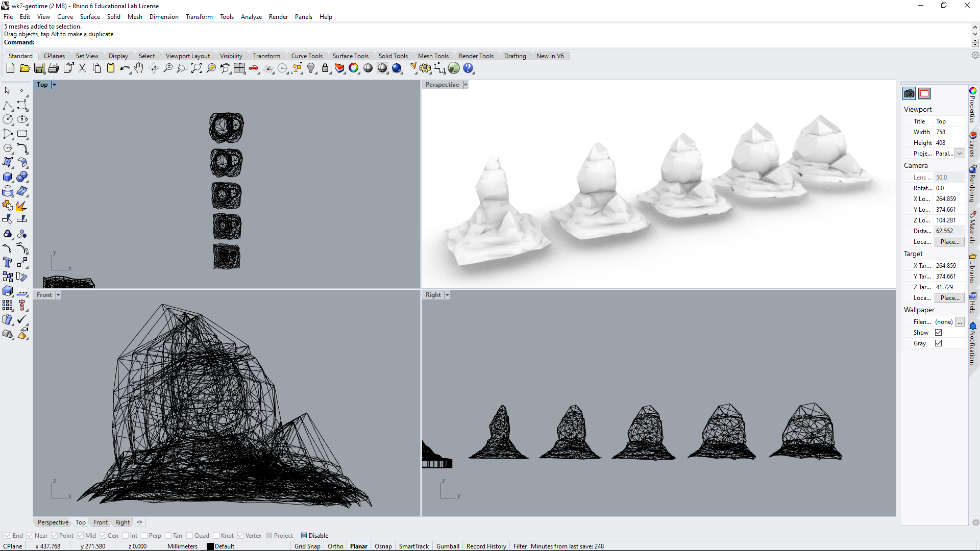Click the Undo toolbar icon
This screenshot has width=980, height=551.
click(125, 68)
